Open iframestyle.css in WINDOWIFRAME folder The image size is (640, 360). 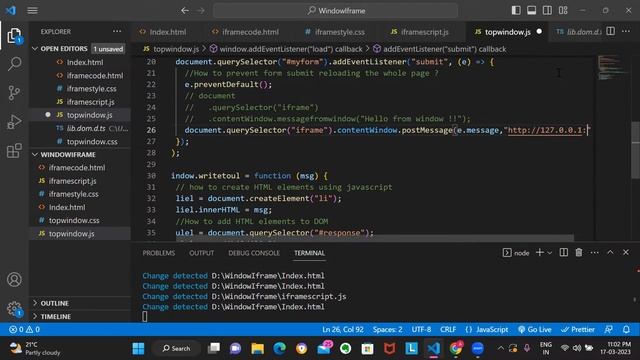80,194
